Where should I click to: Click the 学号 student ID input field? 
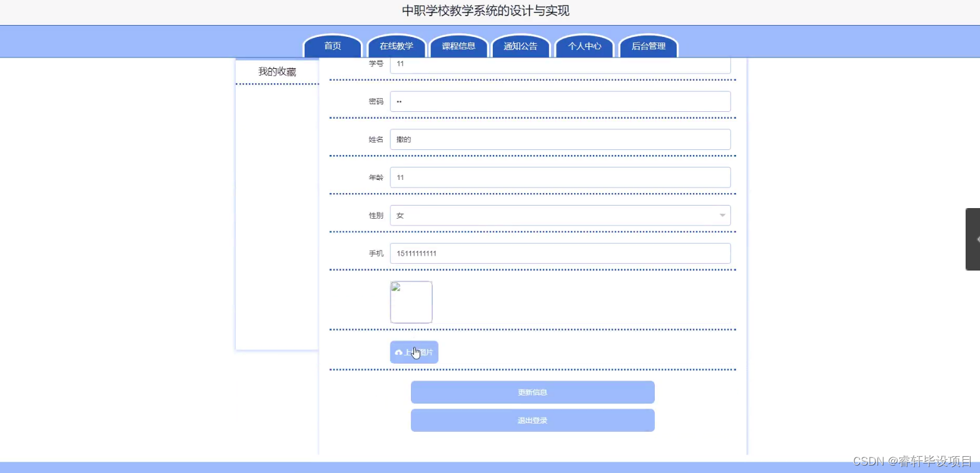tap(560, 64)
